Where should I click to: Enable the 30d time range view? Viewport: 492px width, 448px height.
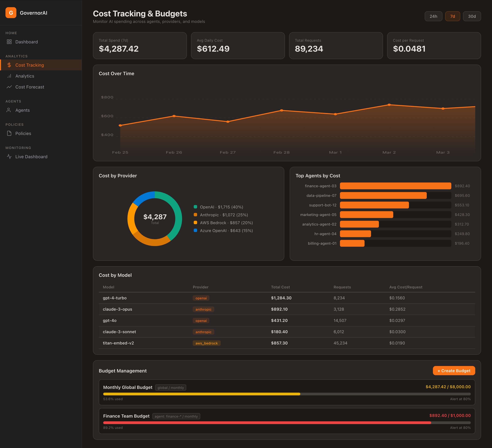coord(472,16)
